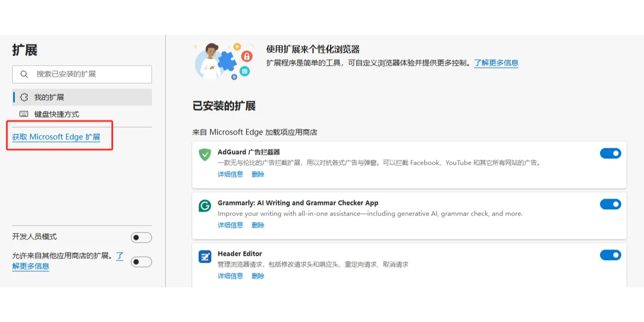644x322 pixels.
Task: Turn off the Grammarly extension toggle
Action: [x=610, y=204]
